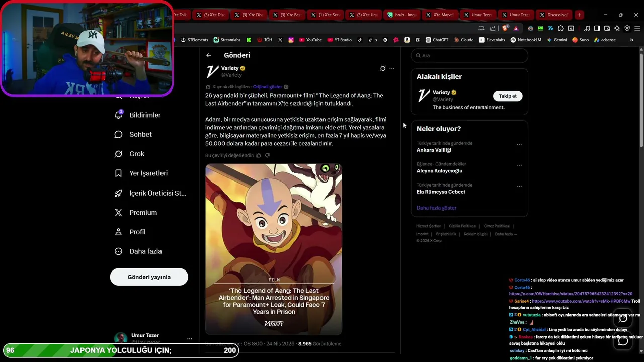Open translation settings gear icon
The height and width of the screenshot is (362, 644).
tap(286, 87)
